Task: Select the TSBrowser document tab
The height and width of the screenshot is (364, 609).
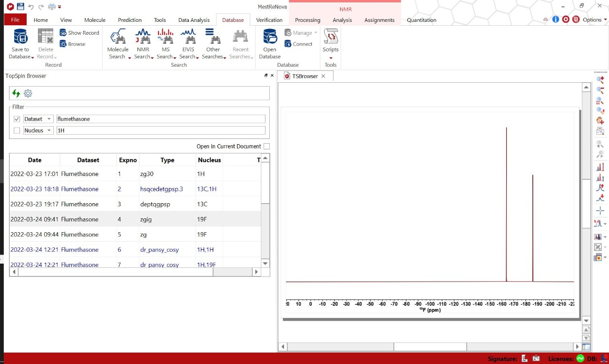Action: pyautogui.click(x=305, y=76)
